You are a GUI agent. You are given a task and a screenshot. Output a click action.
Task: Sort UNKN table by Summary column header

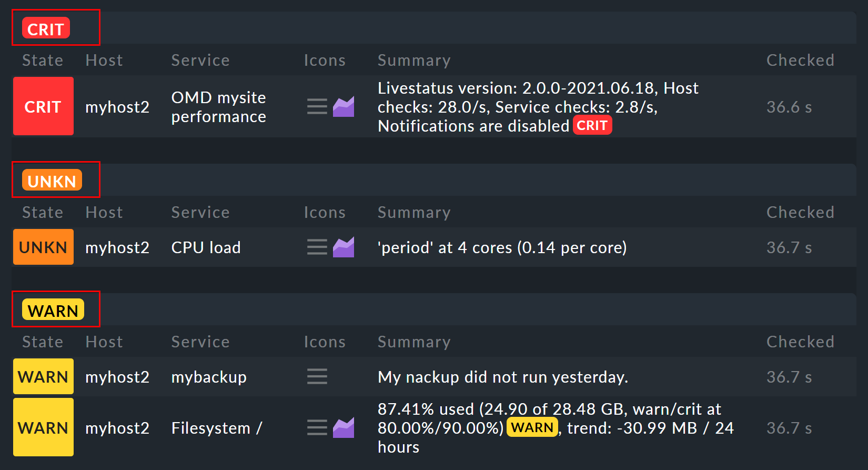(x=413, y=213)
